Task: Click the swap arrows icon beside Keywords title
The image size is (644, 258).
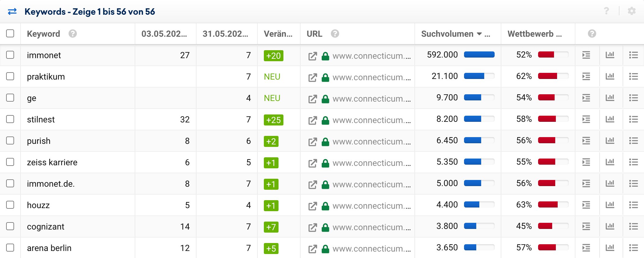Action: (12, 12)
